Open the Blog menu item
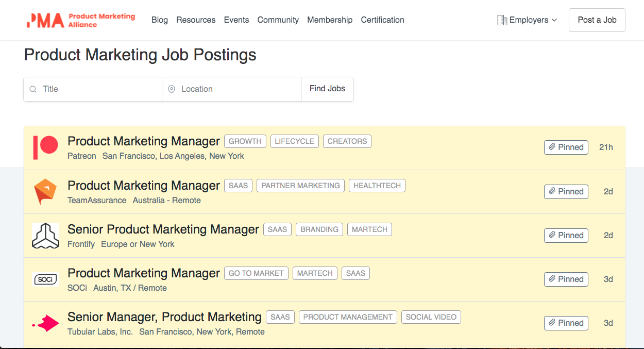 160,20
